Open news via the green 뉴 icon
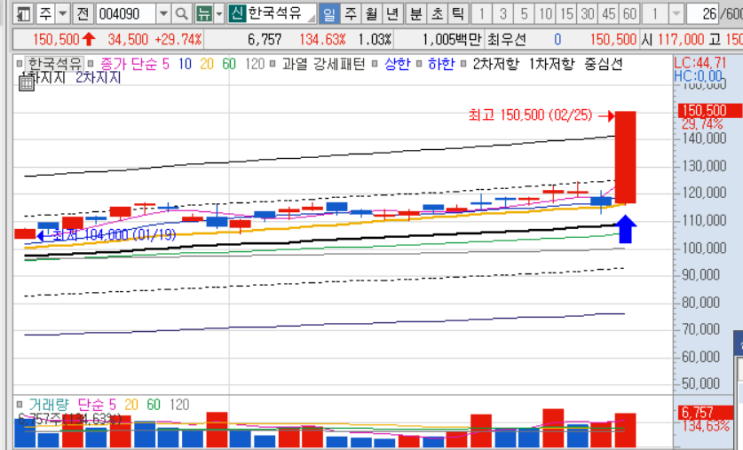Image resolution: width=743 pixels, height=450 pixels. pyautogui.click(x=204, y=14)
